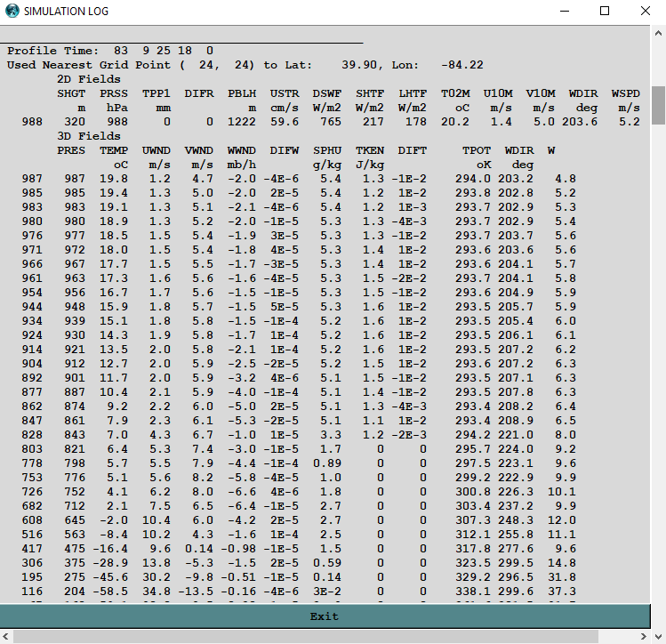Click the Simulation Log title bar app icon

coord(12,11)
